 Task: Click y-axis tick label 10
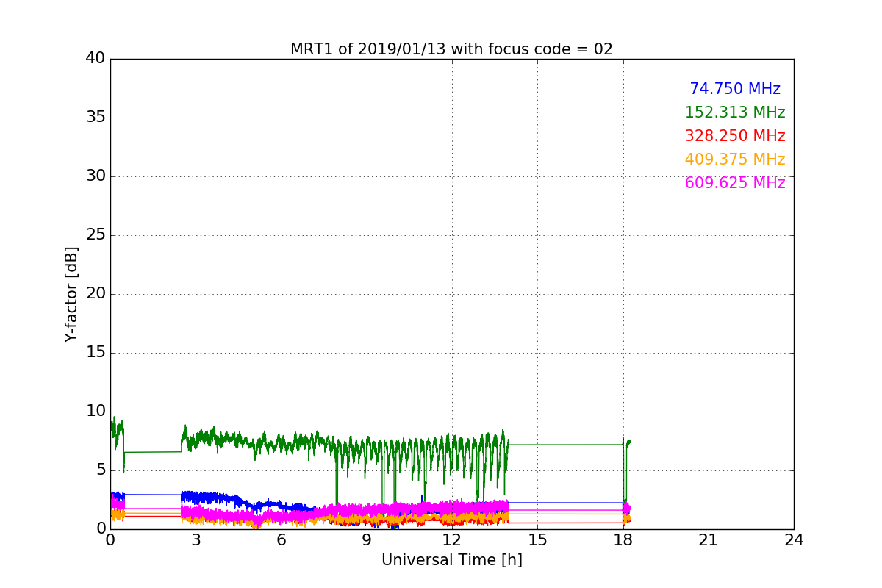pos(96,412)
